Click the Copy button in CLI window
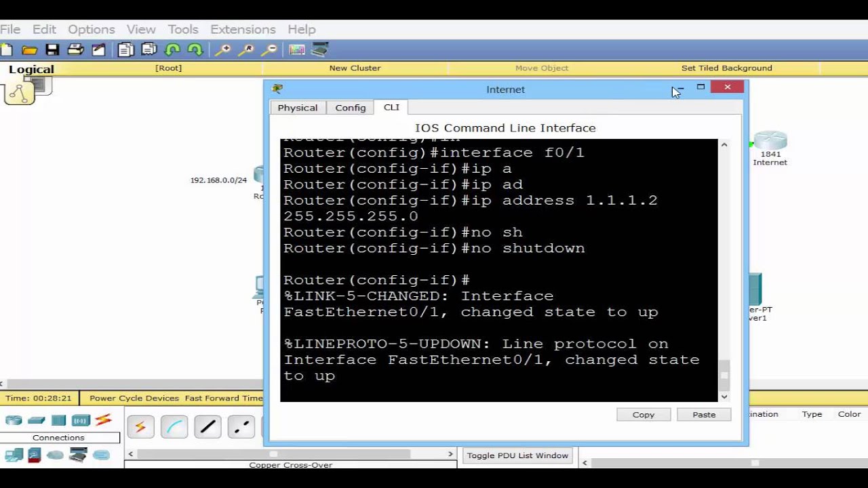 [644, 414]
